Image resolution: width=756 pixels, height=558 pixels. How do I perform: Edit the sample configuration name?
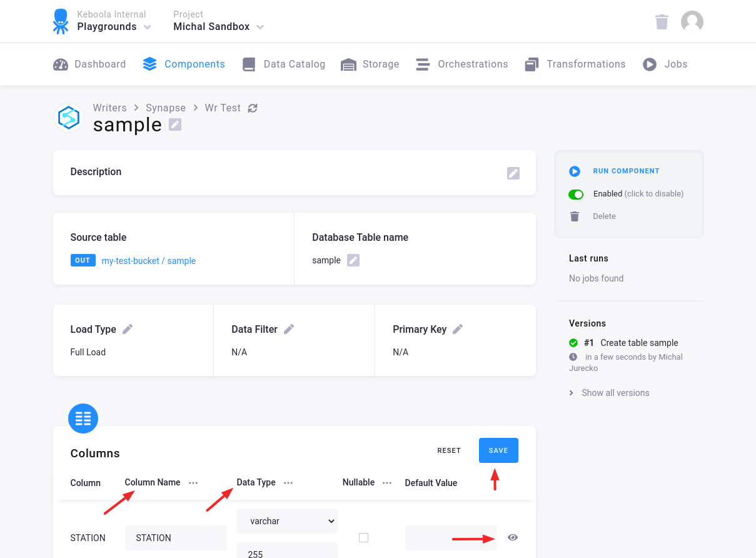coord(175,124)
